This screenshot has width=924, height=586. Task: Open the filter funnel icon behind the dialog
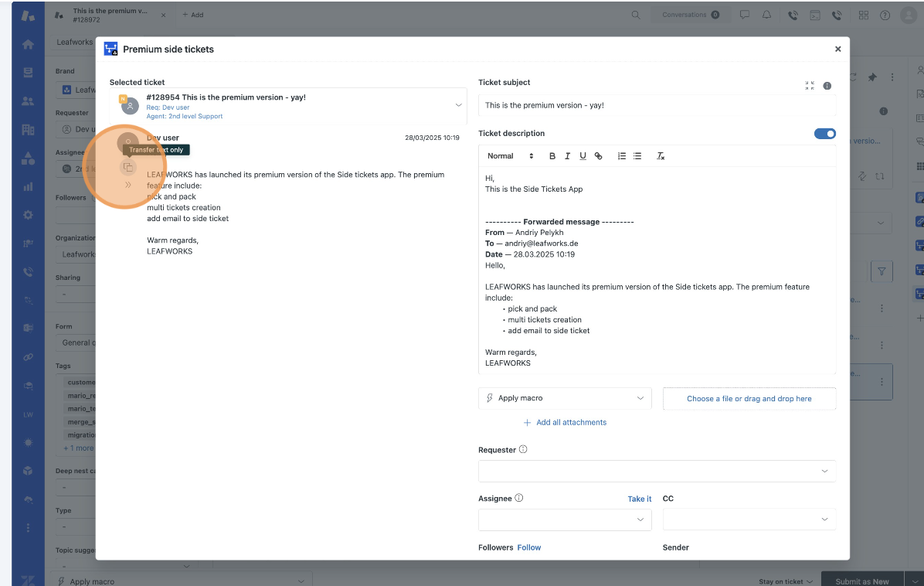point(882,272)
